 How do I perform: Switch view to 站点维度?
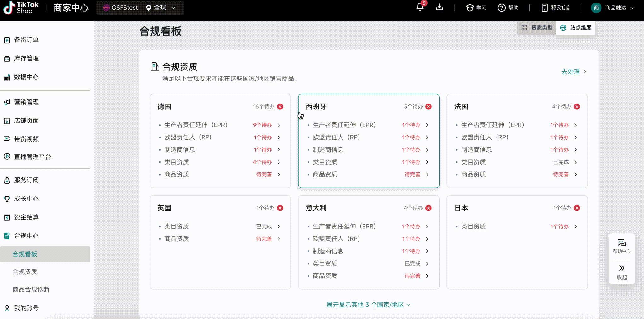point(576,28)
